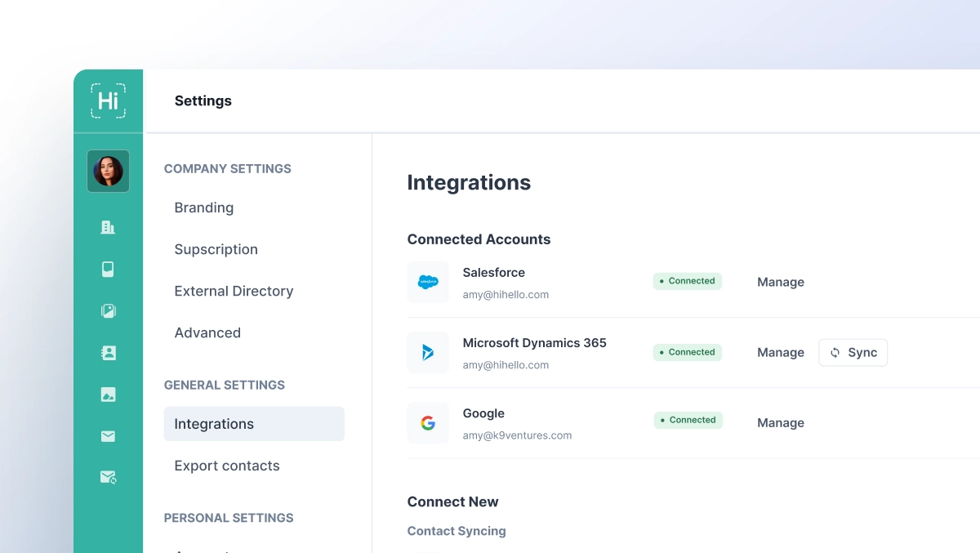Open the cards icon in the sidebar
Viewport: 980px width, 553px height.
click(x=108, y=269)
